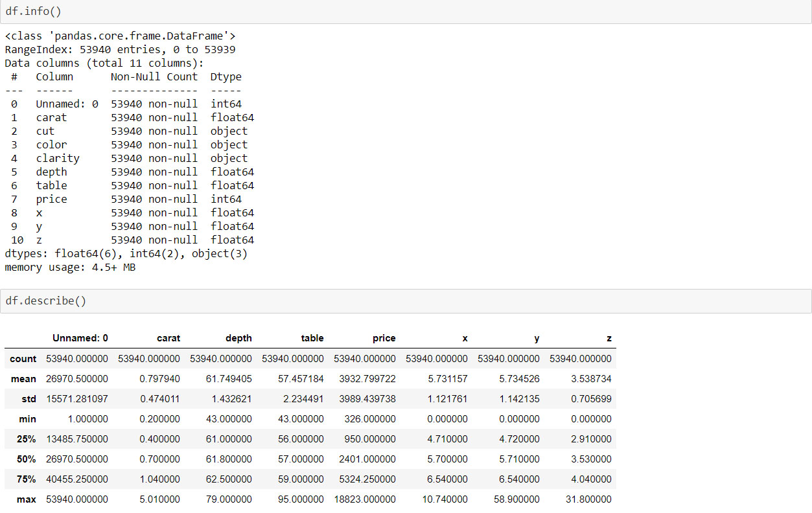Image resolution: width=812 pixels, height=513 pixels.
Task: Click the "75%" row label
Action: pos(27,479)
